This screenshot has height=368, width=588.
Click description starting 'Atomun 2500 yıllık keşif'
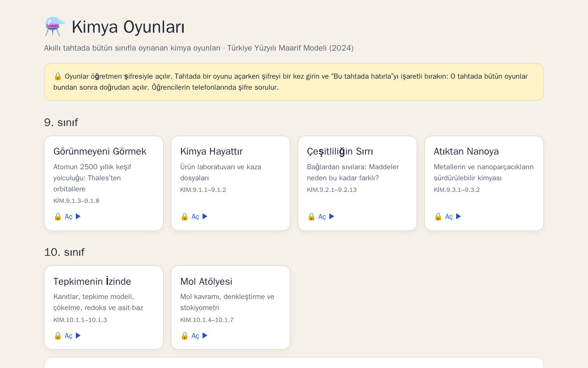(92, 178)
